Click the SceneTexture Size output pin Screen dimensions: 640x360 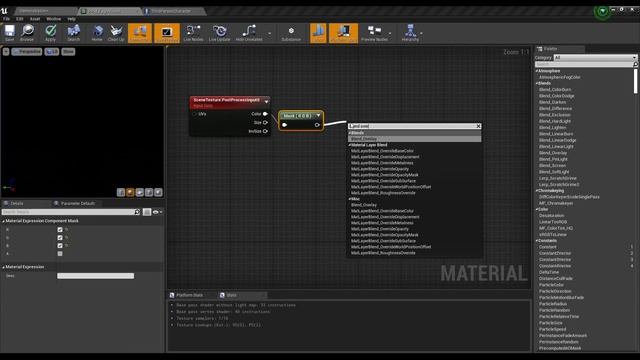pos(265,122)
